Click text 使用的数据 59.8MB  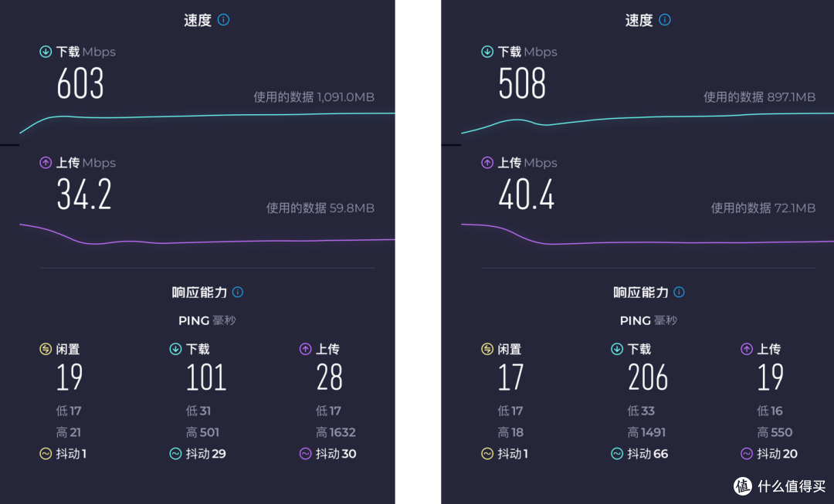tap(320, 208)
